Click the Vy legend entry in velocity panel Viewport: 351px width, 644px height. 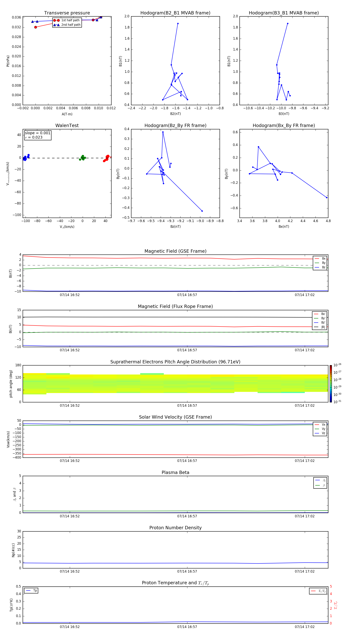(x=320, y=429)
